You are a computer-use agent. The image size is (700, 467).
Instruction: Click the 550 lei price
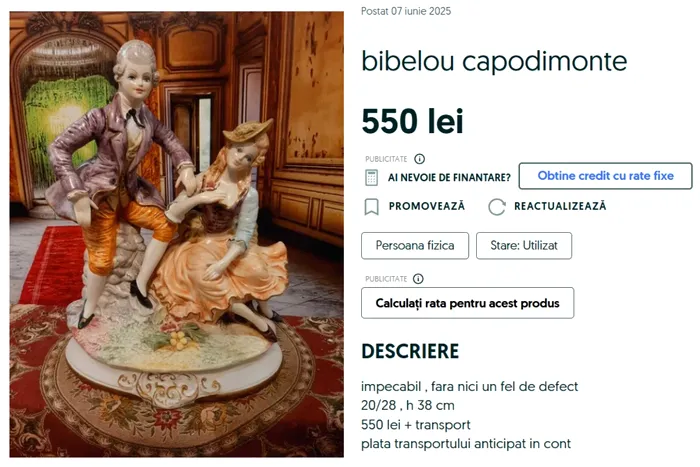pyautogui.click(x=412, y=121)
